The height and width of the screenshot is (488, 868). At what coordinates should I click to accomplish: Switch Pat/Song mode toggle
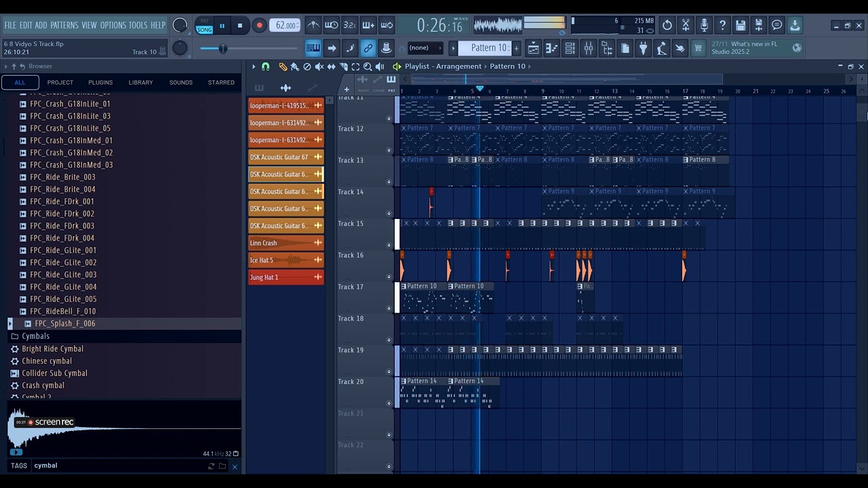204,26
